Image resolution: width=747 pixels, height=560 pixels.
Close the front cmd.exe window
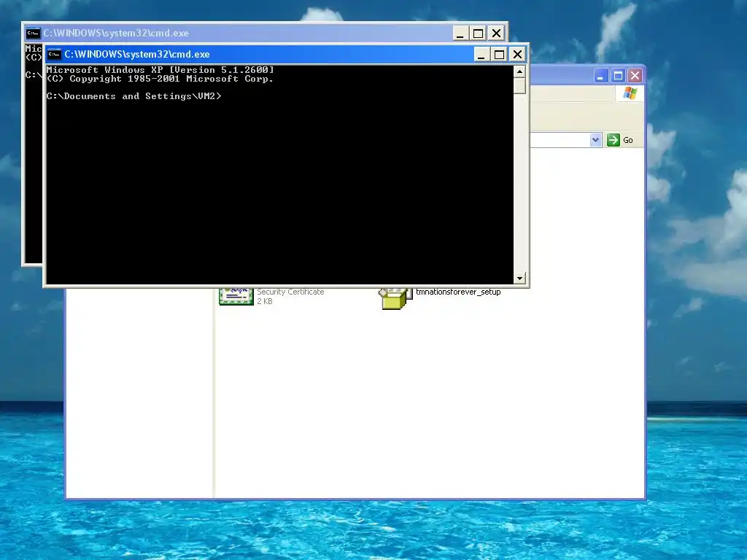point(517,54)
